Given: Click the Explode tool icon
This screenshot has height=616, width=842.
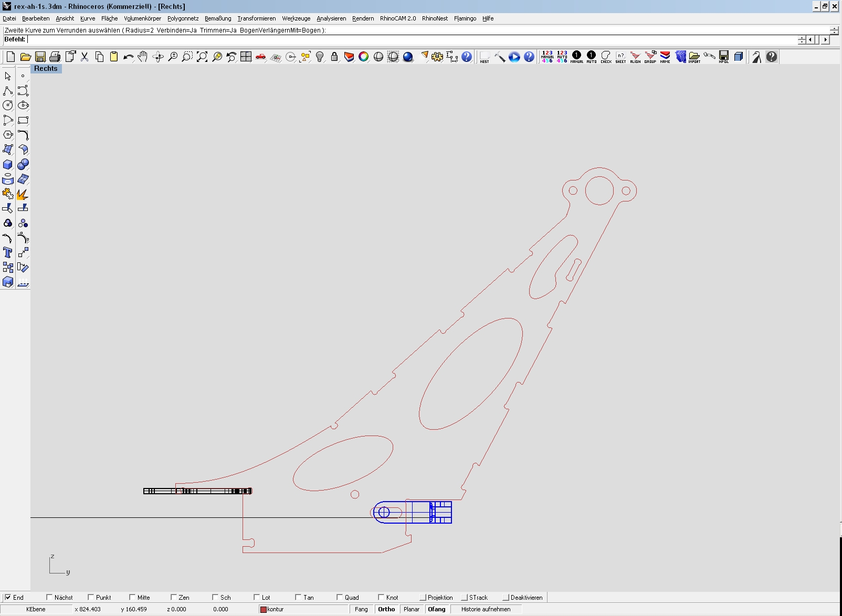Looking at the screenshot, I should (x=23, y=194).
